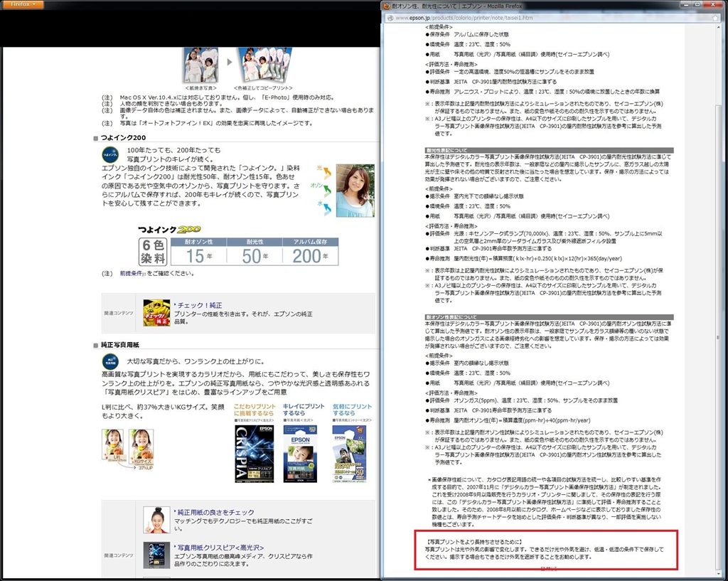The image size is (728, 581).
Task: Maximize the popup Firefox window
Action: 697,5
